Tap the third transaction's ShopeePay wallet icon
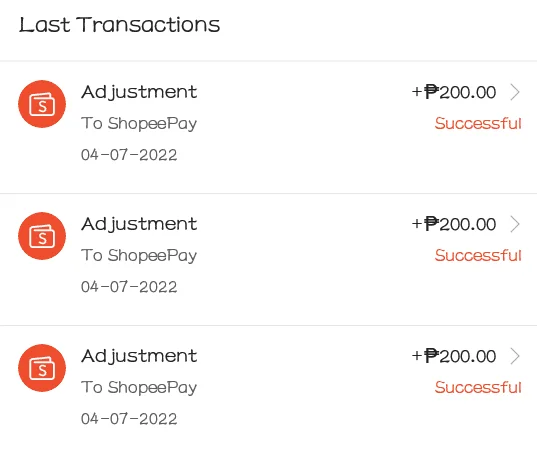Image resolution: width=537 pixels, height=451 pixels. pyautogui.click(x=42, y=368)
